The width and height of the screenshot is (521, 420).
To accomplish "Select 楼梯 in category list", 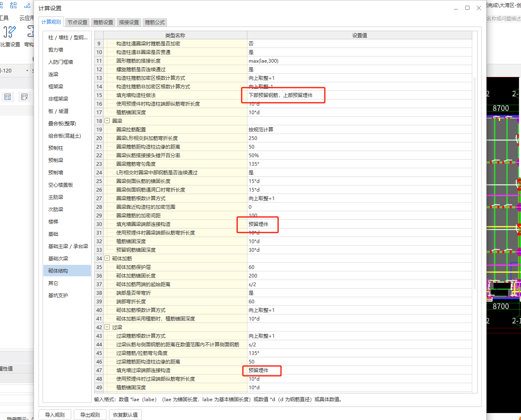I will coord(67,222).
